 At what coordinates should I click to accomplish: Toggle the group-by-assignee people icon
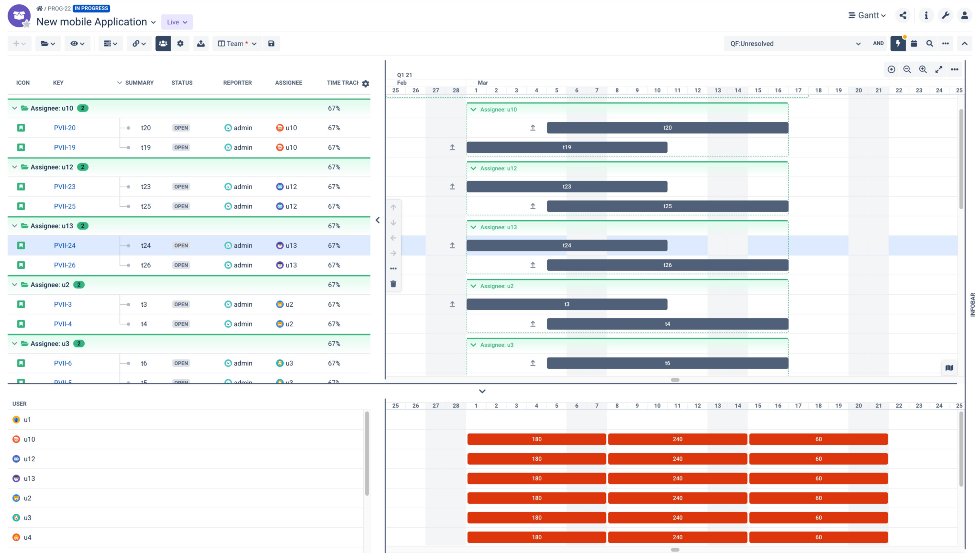[x=163, y=44]
